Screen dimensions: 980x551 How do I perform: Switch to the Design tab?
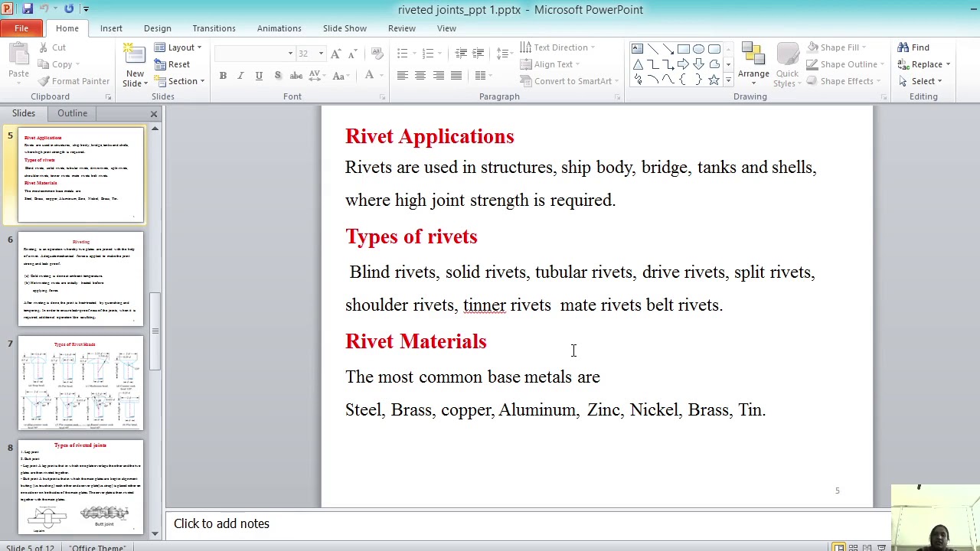pos(157,28)
